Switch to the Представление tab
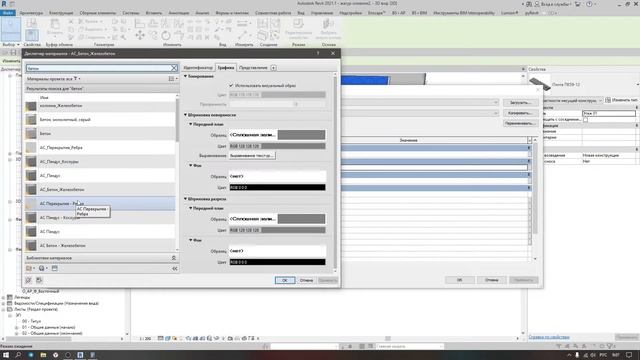640x360 pixels. (x=253, y=68)
